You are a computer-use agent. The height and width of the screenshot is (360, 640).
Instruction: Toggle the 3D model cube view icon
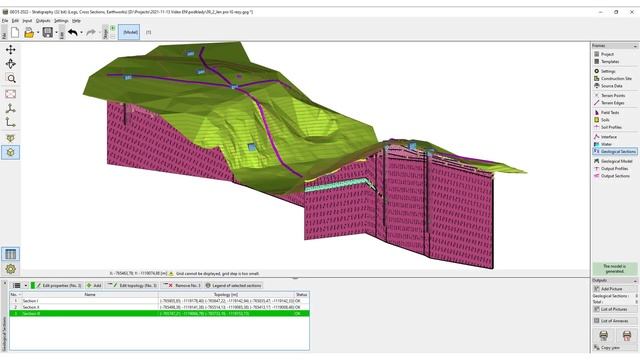pyautogui.click(x=11, y=152)
